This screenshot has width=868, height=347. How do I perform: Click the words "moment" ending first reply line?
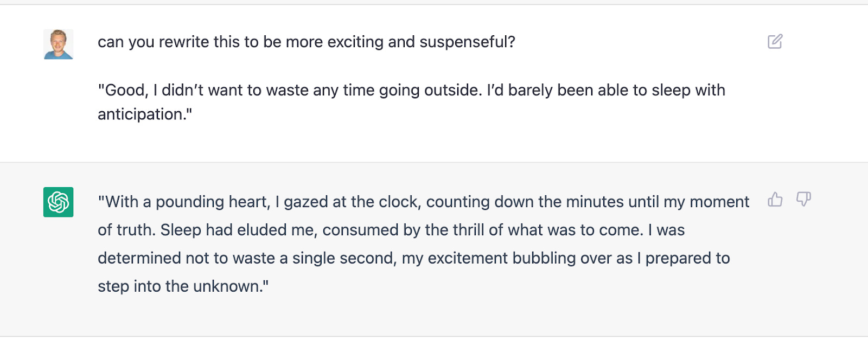tap(719, 202)
